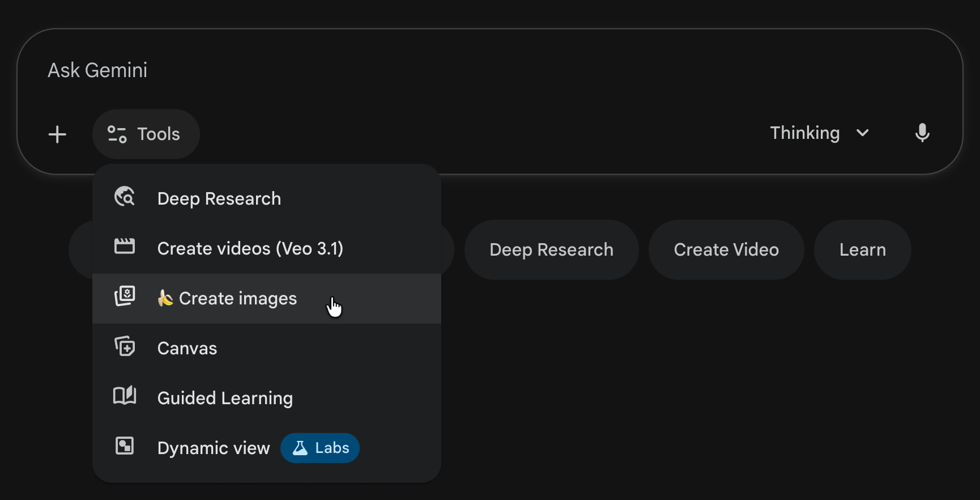Click the Deep Research suggestion chip
This screenshot has width=980, height=500.
coord(552,249)
